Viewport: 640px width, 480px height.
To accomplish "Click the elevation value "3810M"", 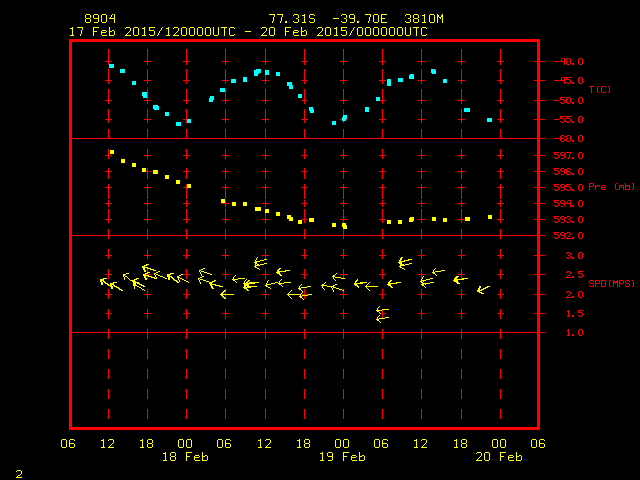I will [x=424, y=19].
